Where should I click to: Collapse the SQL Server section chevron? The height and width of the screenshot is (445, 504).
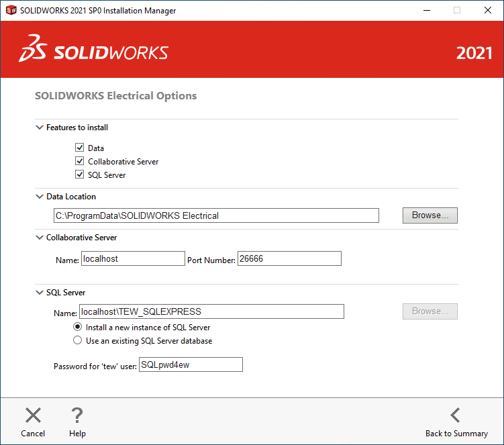click(39, 293)
